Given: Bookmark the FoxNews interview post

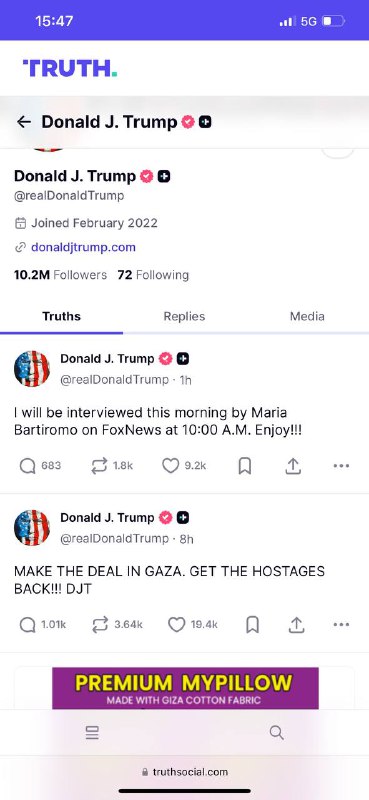Looking at the screenshot, I should (245, 465).
